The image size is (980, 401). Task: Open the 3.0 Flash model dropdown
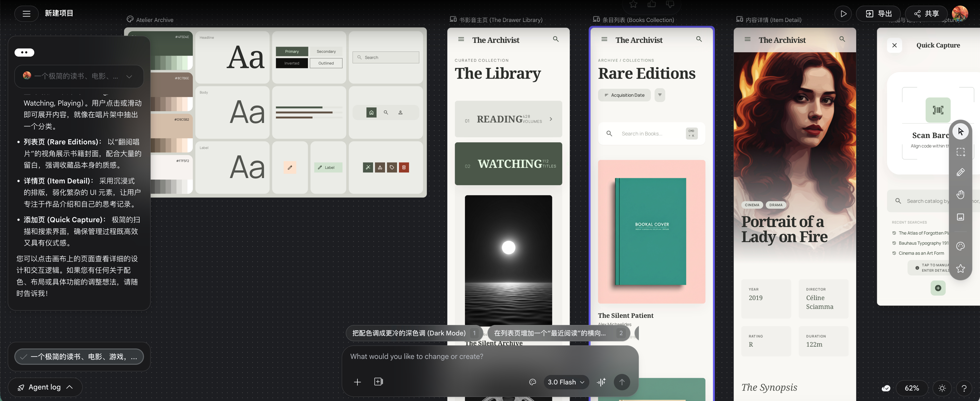pyautogui.click(x=566, y=382)
